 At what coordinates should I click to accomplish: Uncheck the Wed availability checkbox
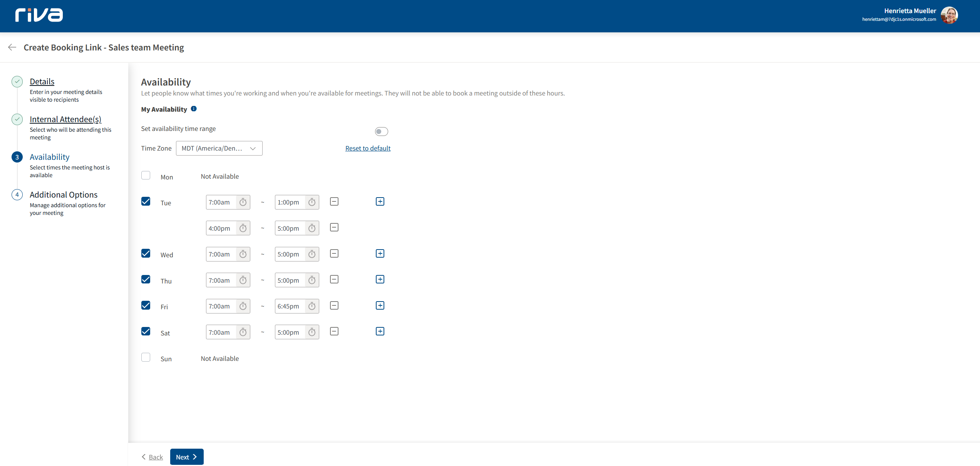click(x=146, y=253)
